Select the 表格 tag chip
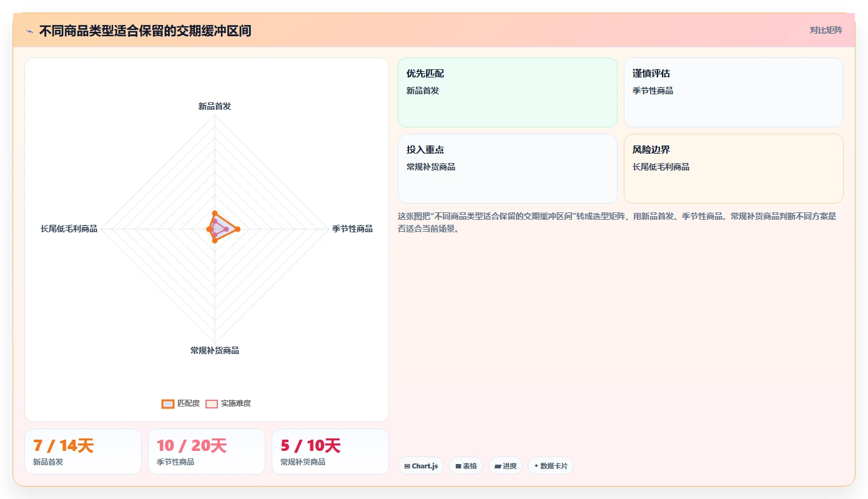Screen dimensions: 868x499 pyautogui.click(x=466, y=466)
